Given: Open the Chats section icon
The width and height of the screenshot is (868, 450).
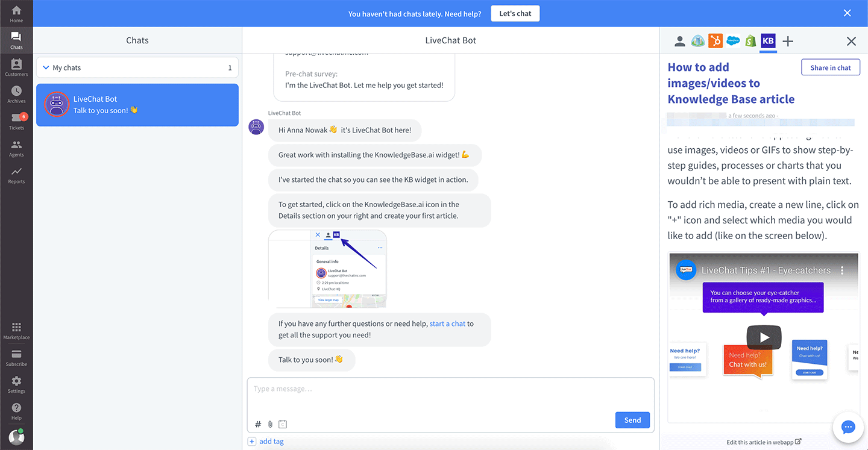Looking at the screenshot, I should pyautogui.click(x=16, y=40).
